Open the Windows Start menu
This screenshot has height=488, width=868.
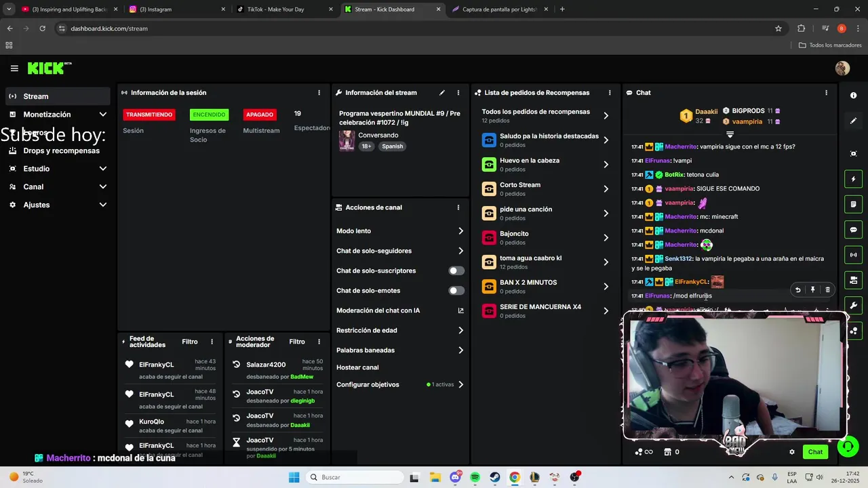tap(294, 477)
